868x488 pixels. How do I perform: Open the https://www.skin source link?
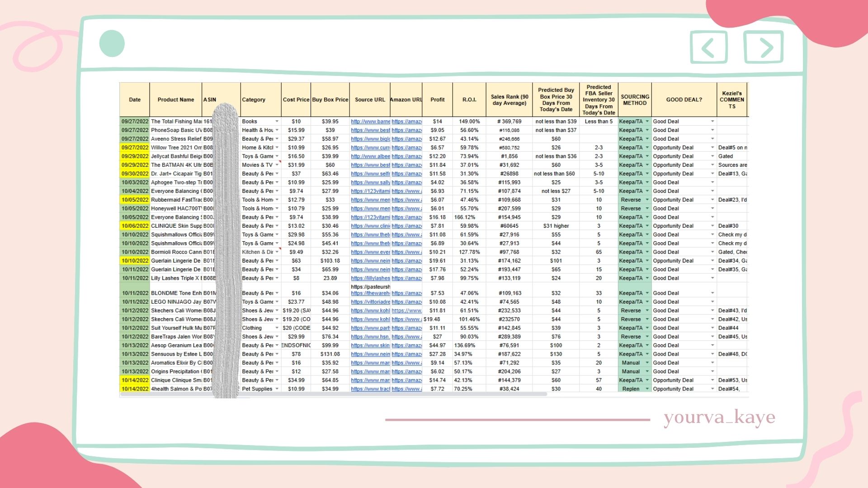(370, 345)
